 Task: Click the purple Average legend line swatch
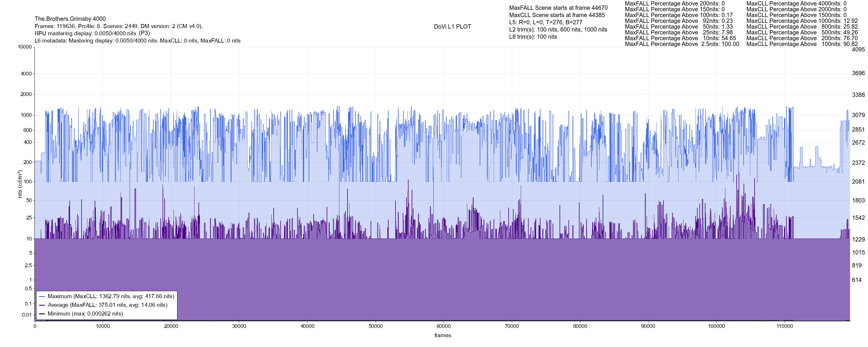click(x=42, y=305)
